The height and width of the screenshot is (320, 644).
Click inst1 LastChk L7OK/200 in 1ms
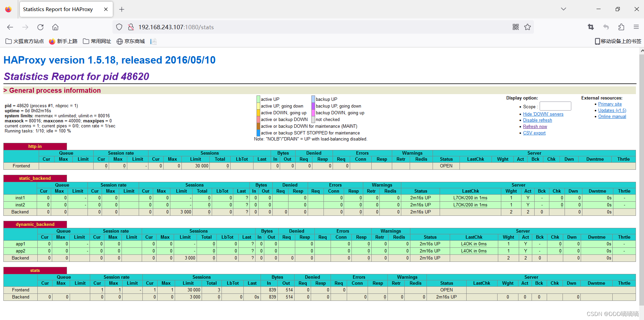pyautogui.click(x=470, y=198)
